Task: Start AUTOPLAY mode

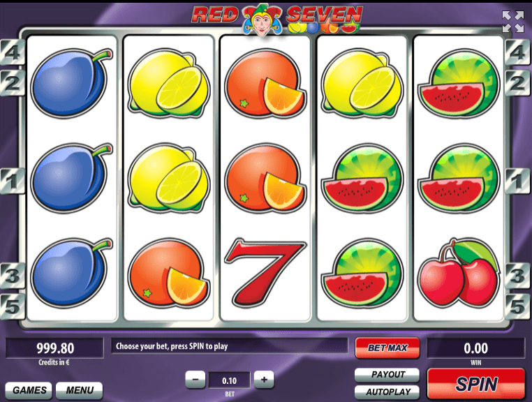Action: coord(387,392)
